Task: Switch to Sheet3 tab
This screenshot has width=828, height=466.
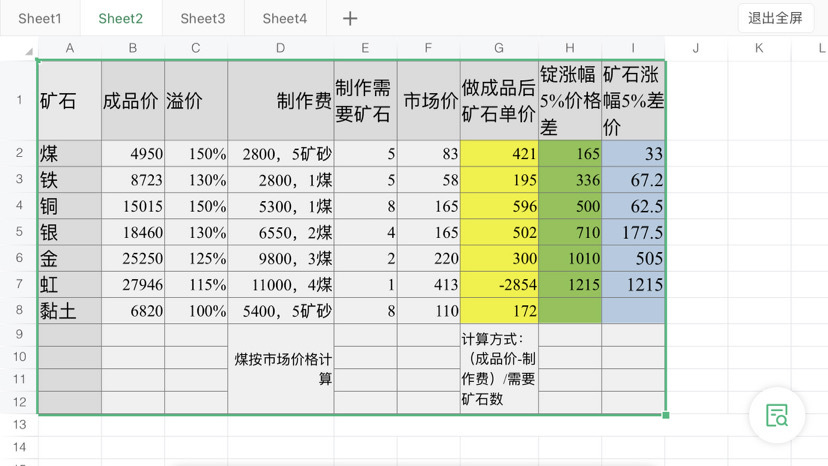Action: [203, 18]
